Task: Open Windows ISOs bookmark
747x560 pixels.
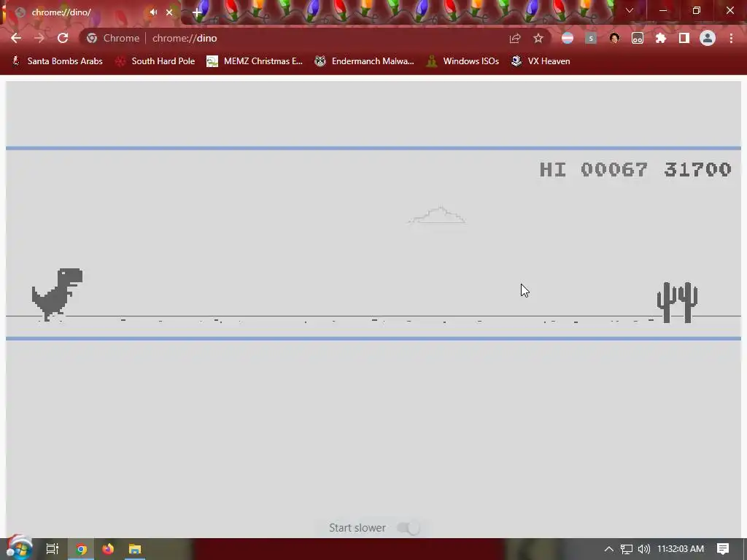Action: (x=462, y=61)
